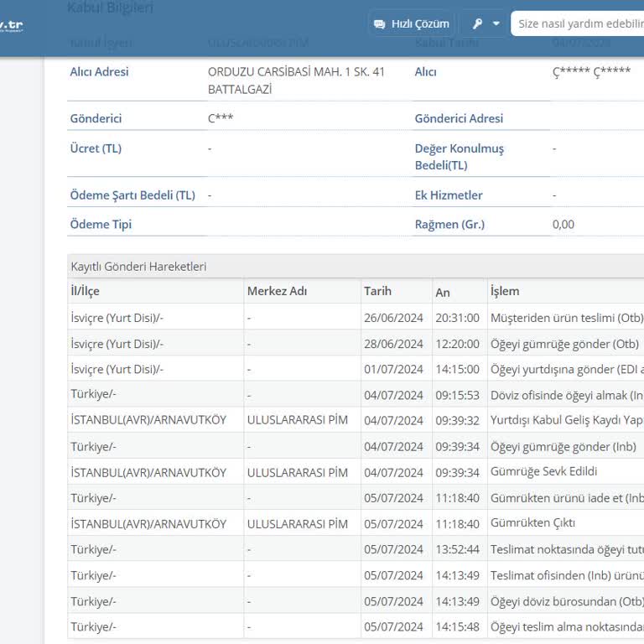644x644 pixels.
Task: Select the Tarih column header
Action: click(377, 291)
